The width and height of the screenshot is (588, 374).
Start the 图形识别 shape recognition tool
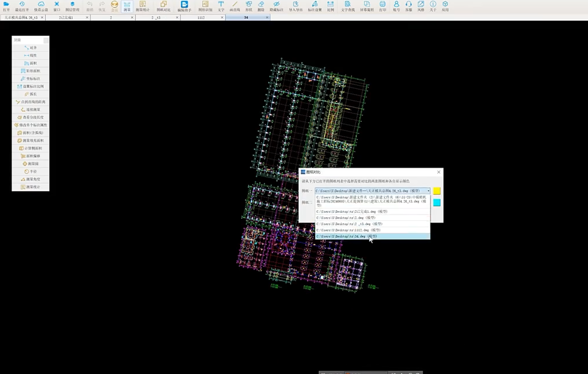coord(205,6)
